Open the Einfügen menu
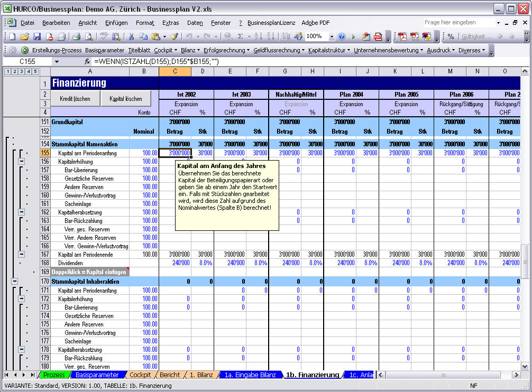The image size is (532, 392). 116,23
